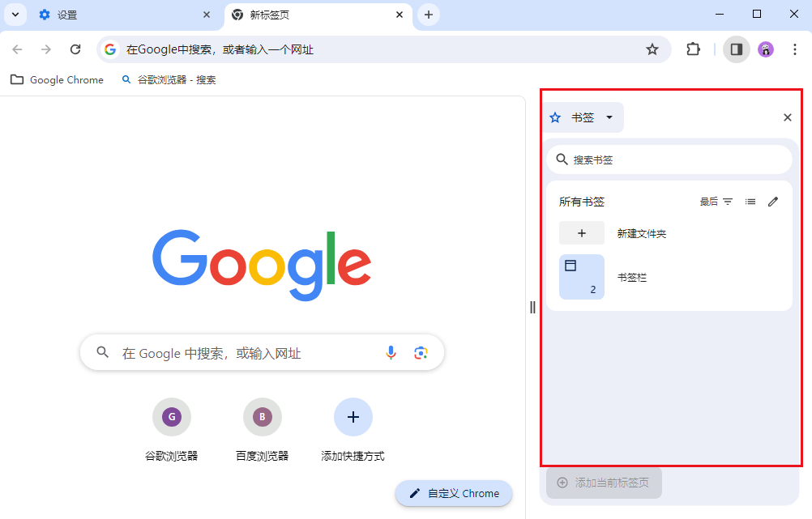Screen dimensions: 812x519
Task: Open the Extensions puzzle icon
Action: pos(693,49)
